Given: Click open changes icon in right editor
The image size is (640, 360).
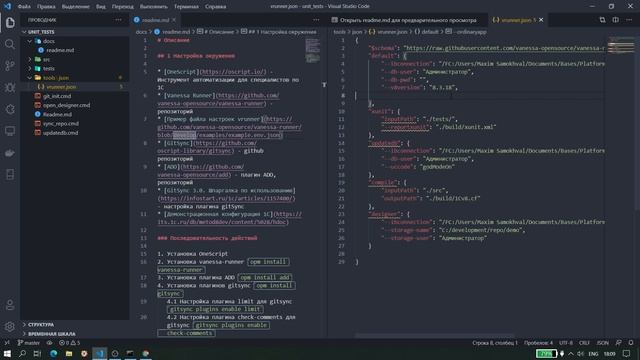Looking at the screenshot, I should pos(602,20).
